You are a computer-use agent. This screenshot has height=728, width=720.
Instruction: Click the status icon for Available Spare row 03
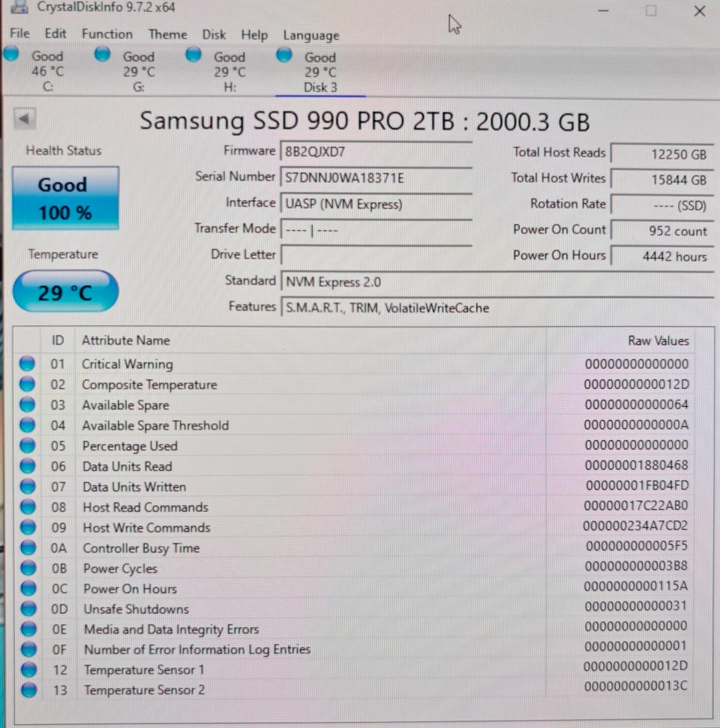[x=28, y=404]
